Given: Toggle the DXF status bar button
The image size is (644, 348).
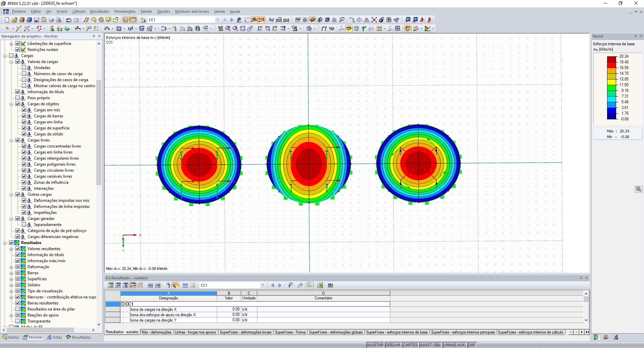Looking at the screenshot, I should click(472, 345).
